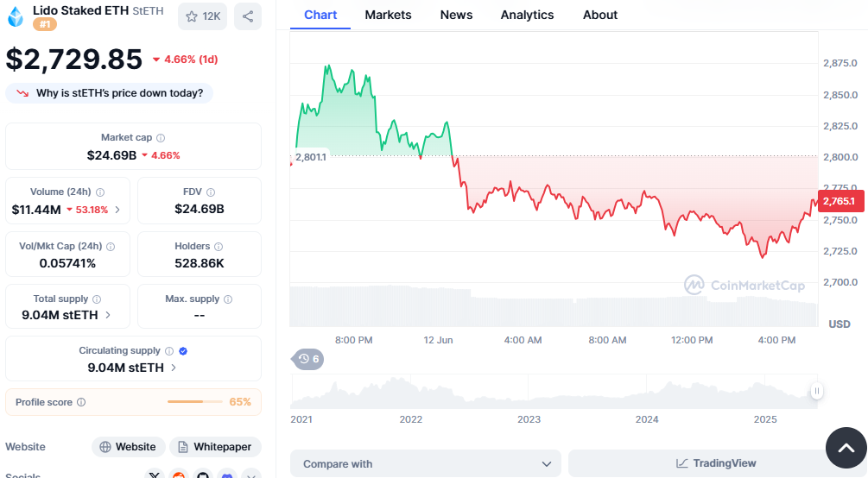The width and height of the screenshot is (868, 478).
Task: Click the Total supply info icon
Action: [x=97, y=299]
